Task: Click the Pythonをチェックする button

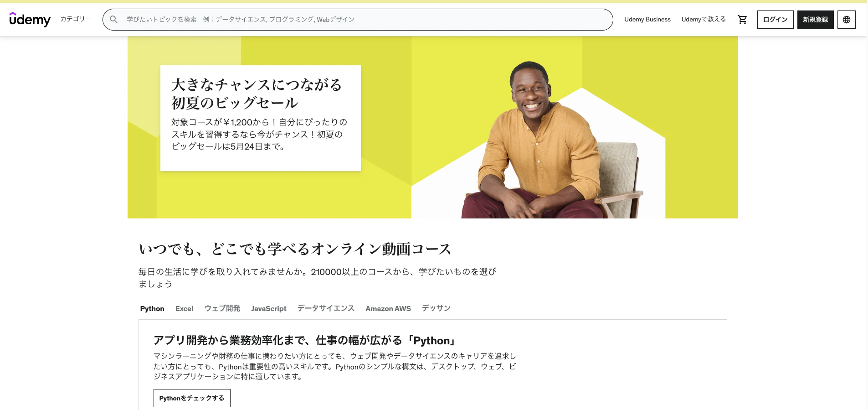Action: coord(192,398)
